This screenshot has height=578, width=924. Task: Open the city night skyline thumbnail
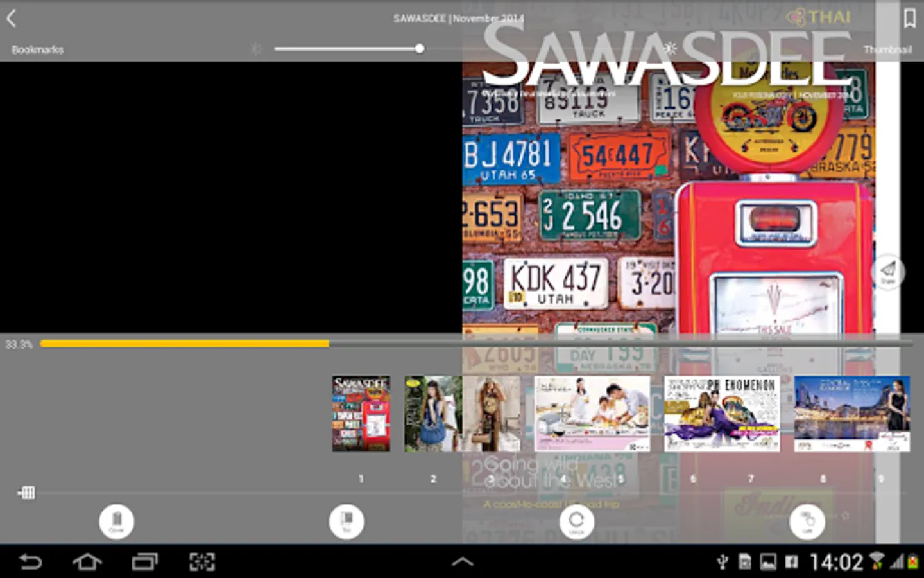(x=852, y=414)
